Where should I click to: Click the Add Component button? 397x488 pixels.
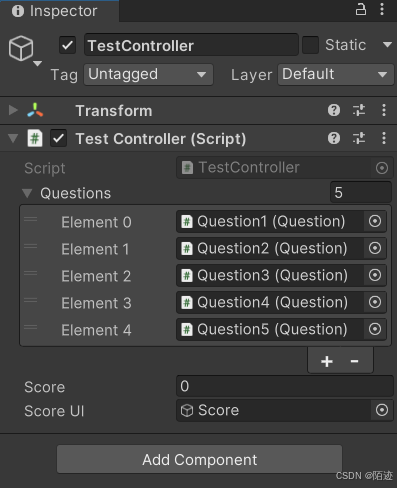tap(199, 460)
